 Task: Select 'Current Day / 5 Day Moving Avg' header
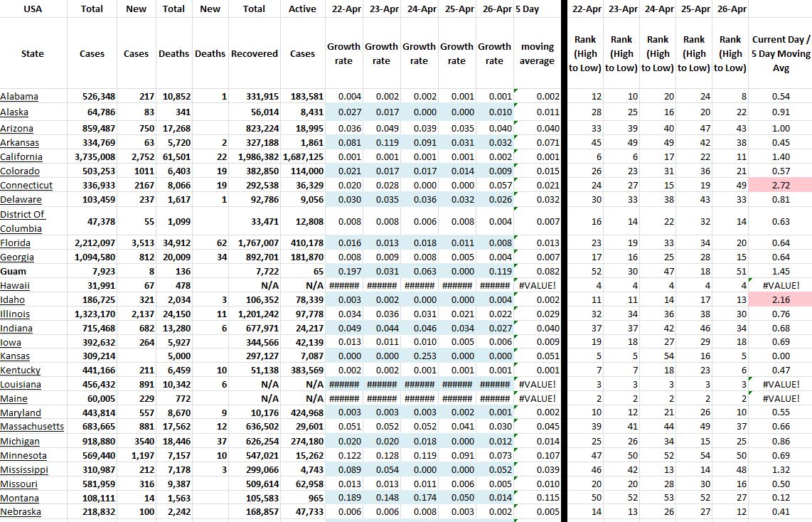780,53
